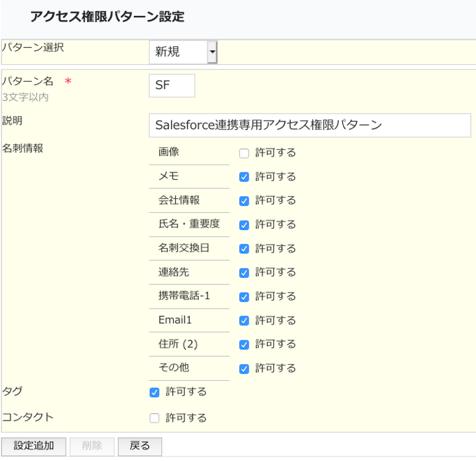The height and width of the screenshot is (461, 476).
Task: Uncheck the 住所 (2) permission checkbox
Action: (244, 344)
